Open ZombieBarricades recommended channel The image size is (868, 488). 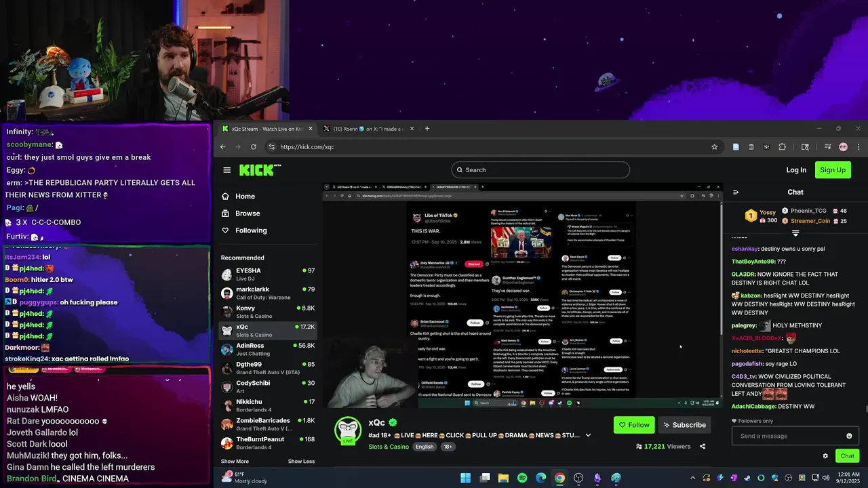pyautogui.click(x=268, y=424)
